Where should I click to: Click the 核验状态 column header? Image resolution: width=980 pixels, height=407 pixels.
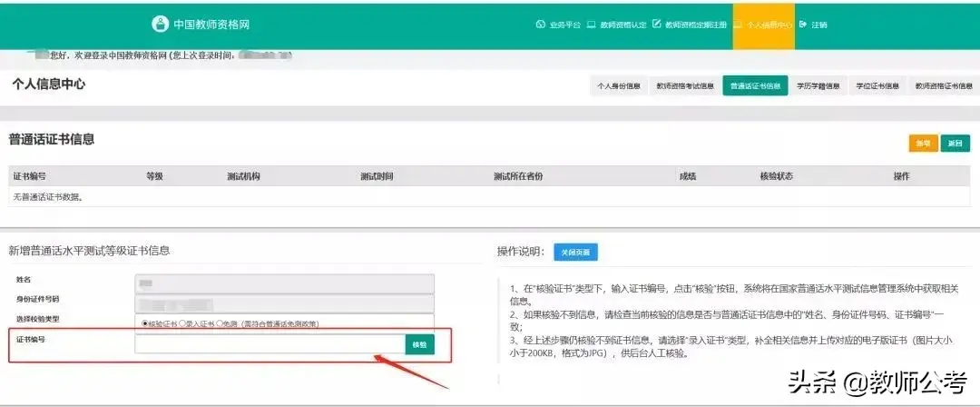point(776,176)
